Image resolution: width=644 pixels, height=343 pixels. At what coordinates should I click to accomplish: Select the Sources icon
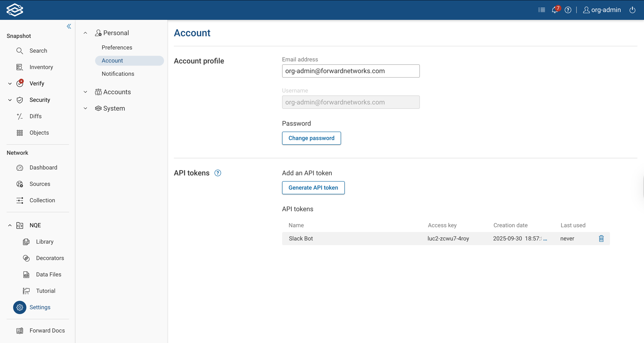(x=19, y=184)
